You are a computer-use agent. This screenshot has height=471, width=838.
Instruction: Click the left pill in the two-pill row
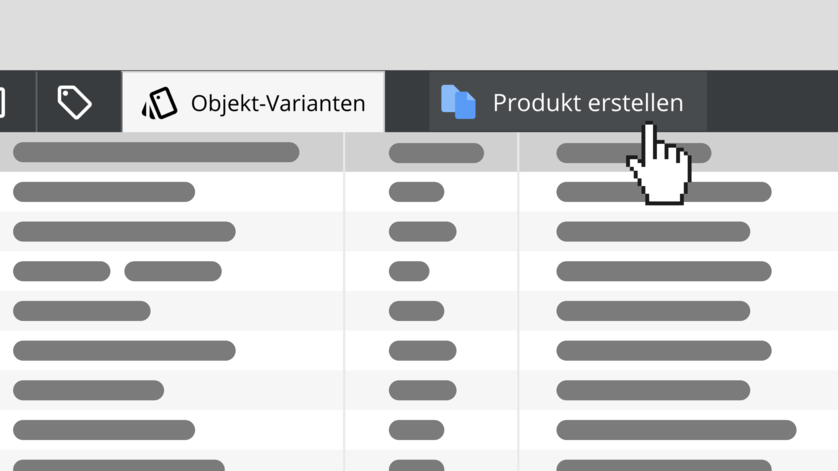pyautogui.click(x=61, y=271)
